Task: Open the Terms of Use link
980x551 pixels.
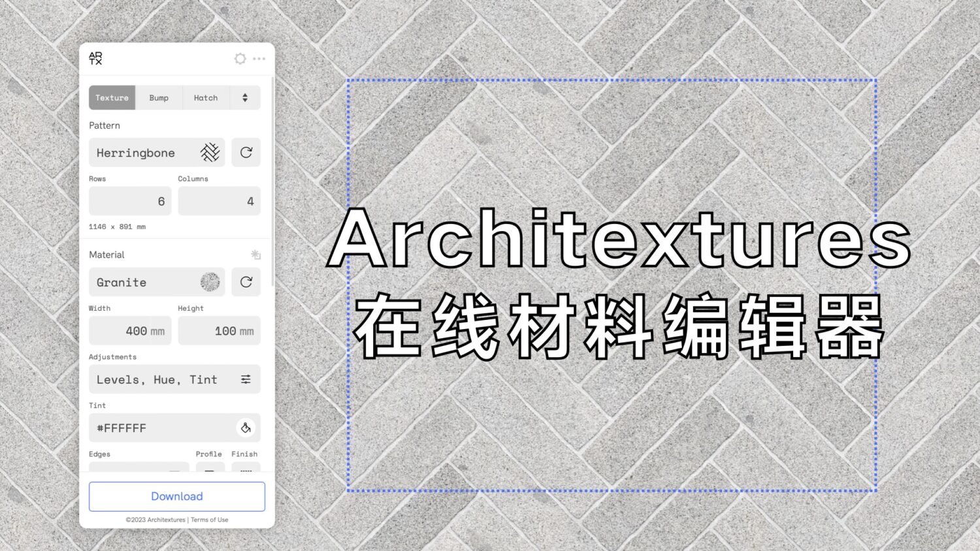Action: (x=210, y=520)
